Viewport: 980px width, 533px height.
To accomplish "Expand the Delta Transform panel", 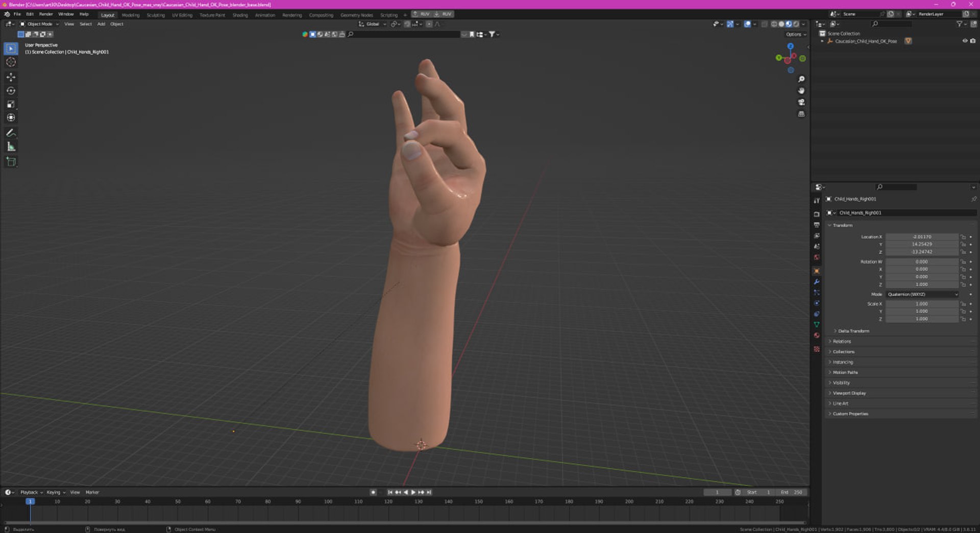I will [852, 331].
